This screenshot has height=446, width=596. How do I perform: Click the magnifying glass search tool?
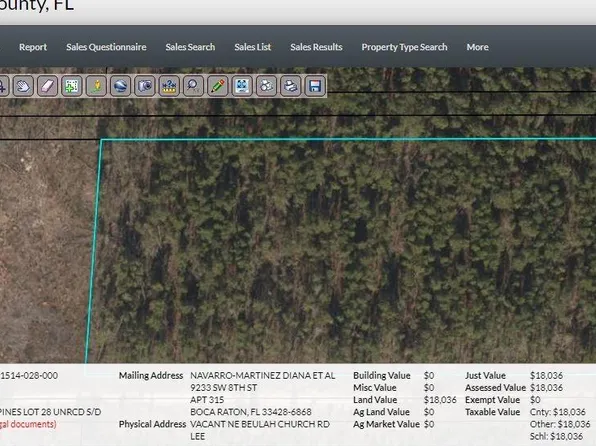193,86
